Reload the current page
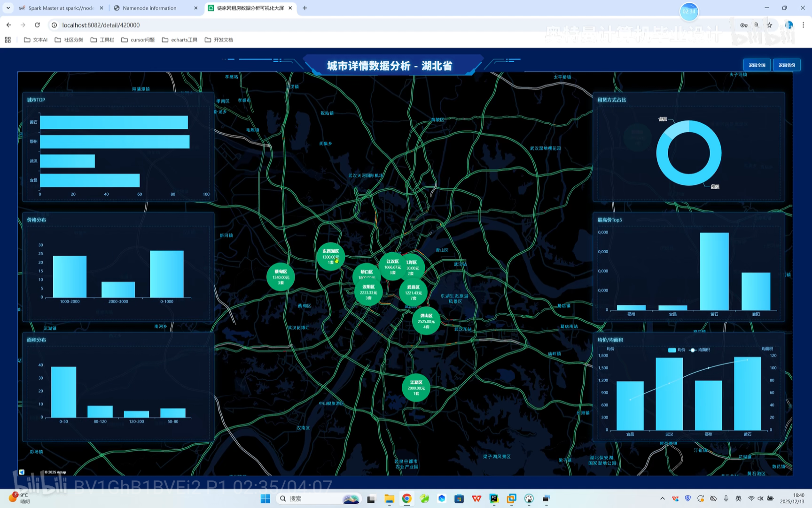This screenshot has height=508, width=812. pos(37,25)
